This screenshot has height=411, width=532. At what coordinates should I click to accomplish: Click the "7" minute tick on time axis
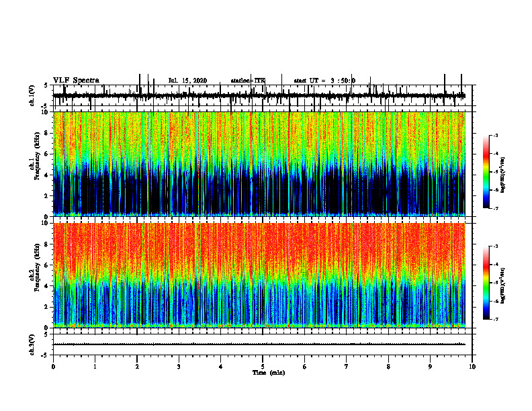(347, 367)
